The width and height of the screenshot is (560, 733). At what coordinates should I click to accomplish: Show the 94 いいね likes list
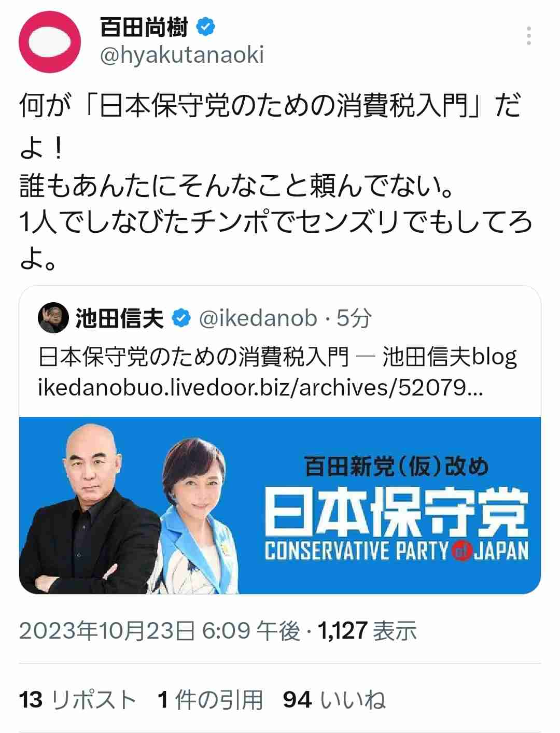click(x=334, y=700)
